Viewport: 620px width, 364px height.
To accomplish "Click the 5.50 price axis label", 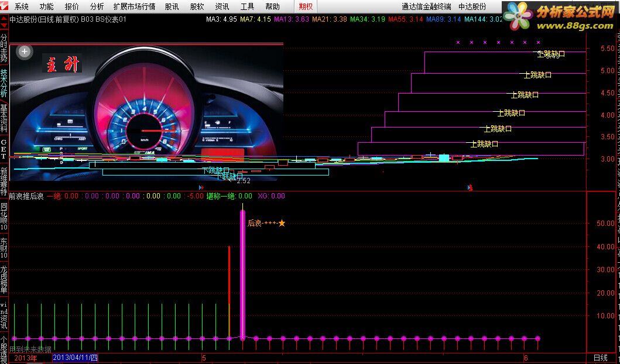I will click(x=607, y=49).
